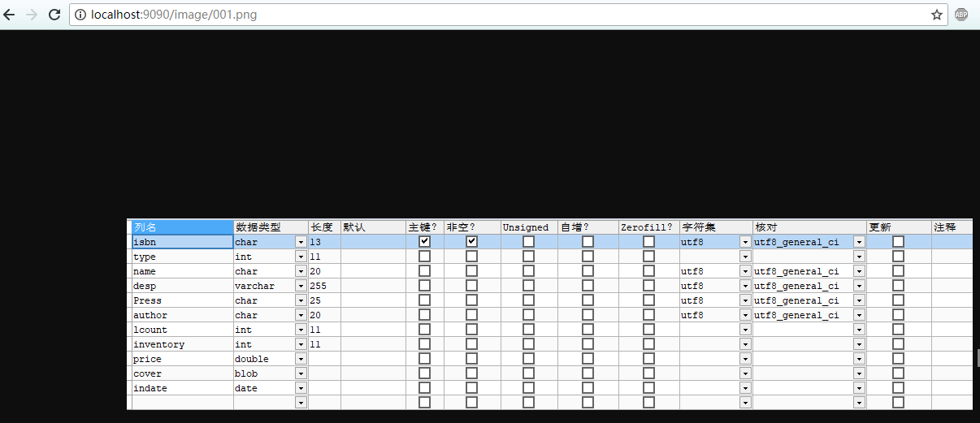The width and height of the screenshot is (980, 423).
Task: Check the primary key checkbox for name row
Action: [x=424, y=271]
